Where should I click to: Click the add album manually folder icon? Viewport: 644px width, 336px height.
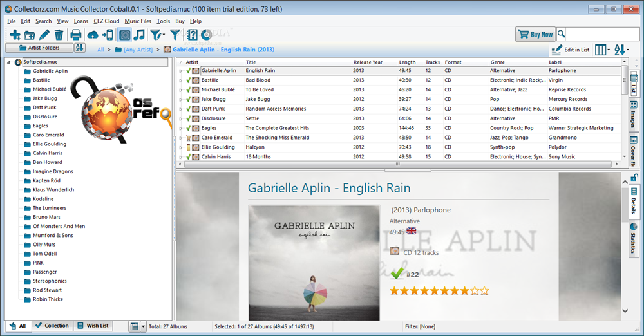(x=30, y=35)
